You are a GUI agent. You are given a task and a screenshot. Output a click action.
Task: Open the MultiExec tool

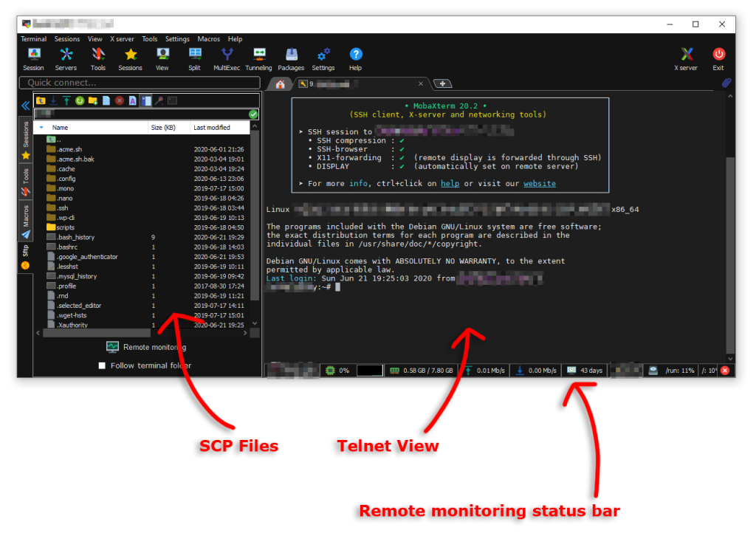tap(227, 59)
